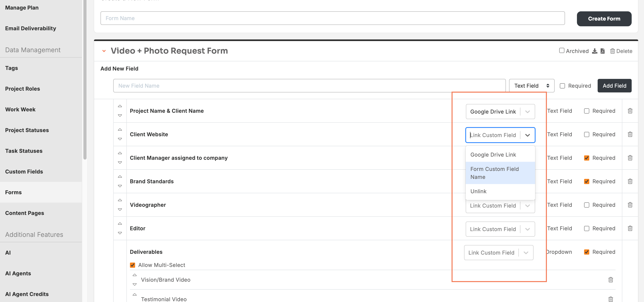Export form as PDF file icon
The width and height of the screenshot is (644, 302).
[x=602, y=51]
